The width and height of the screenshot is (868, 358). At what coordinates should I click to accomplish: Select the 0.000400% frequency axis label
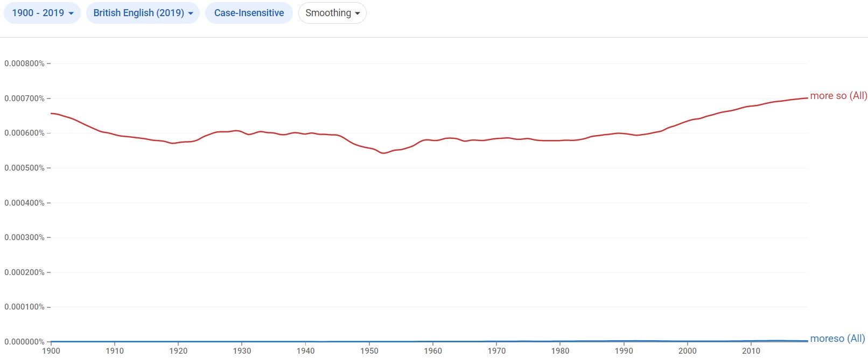tap(24, 203)
